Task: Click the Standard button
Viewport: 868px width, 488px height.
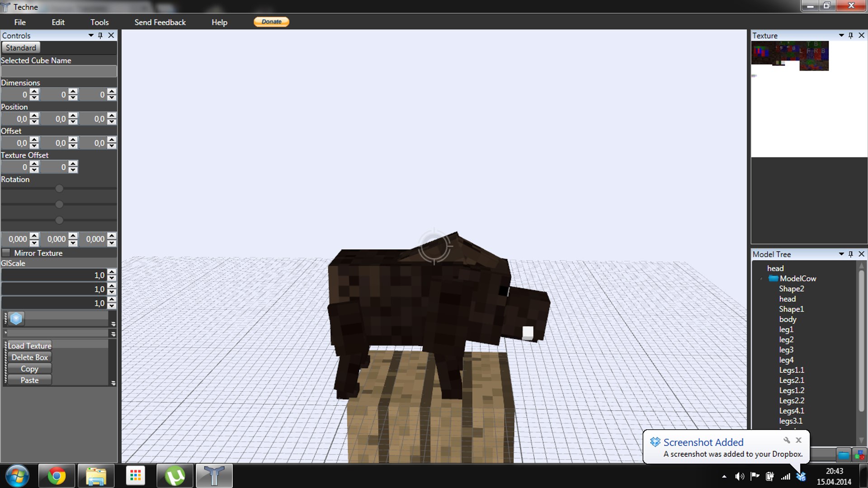Action: pos(21,47)
